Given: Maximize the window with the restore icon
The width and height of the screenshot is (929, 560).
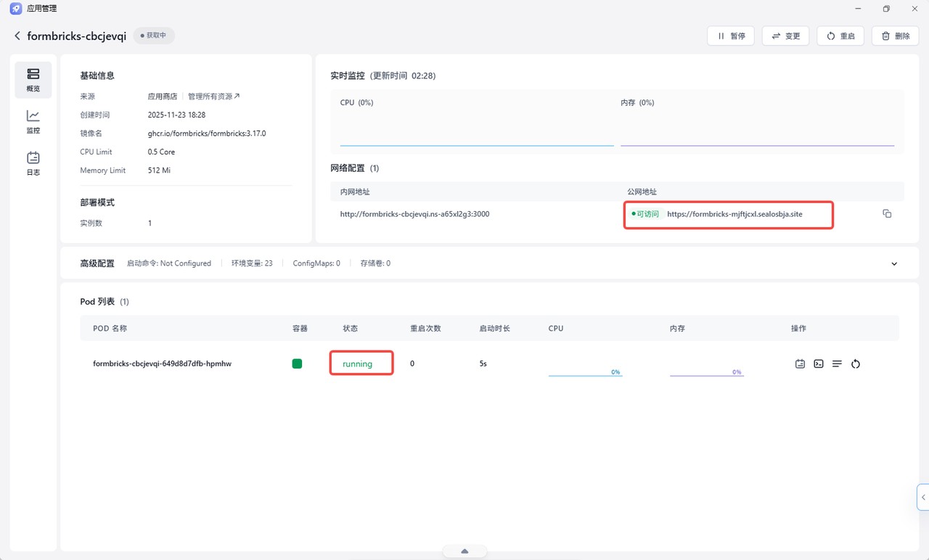Looking at the screenshot, I should tap(886, 9).
